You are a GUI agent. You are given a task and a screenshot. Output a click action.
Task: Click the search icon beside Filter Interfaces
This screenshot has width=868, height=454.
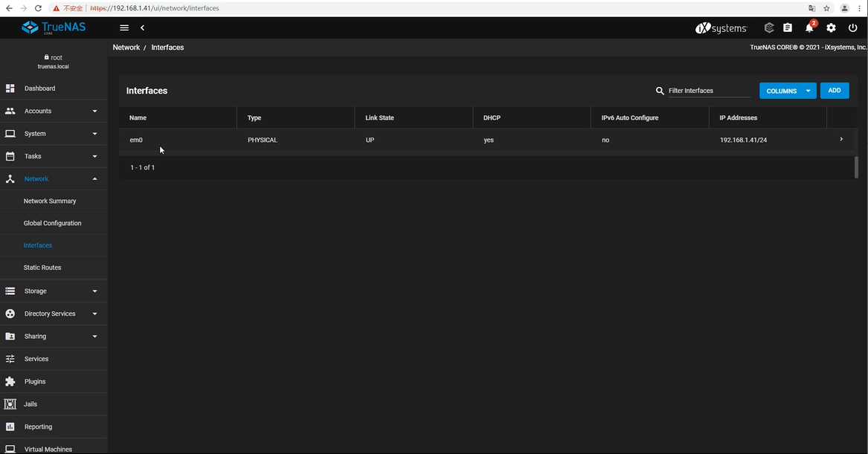point(660,91)
